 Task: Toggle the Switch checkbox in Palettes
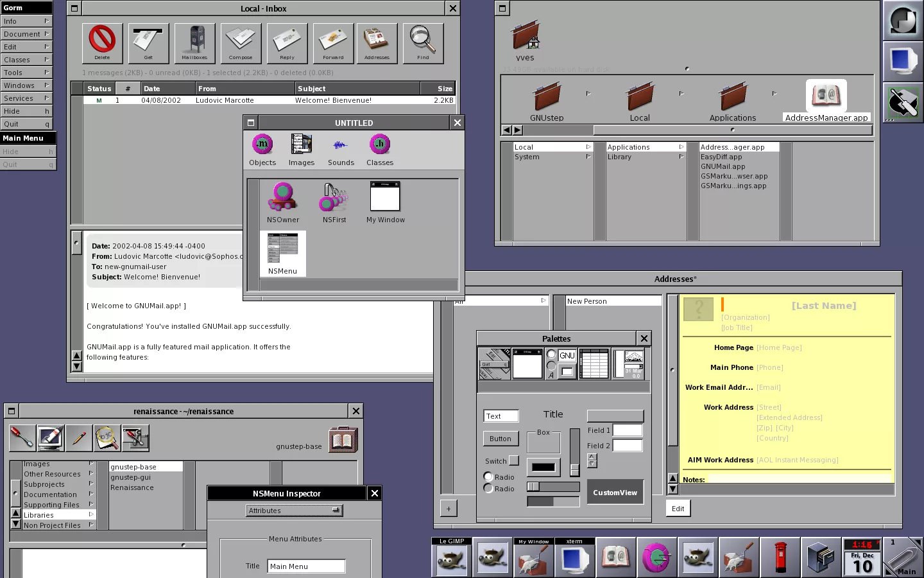coord(513,460)
